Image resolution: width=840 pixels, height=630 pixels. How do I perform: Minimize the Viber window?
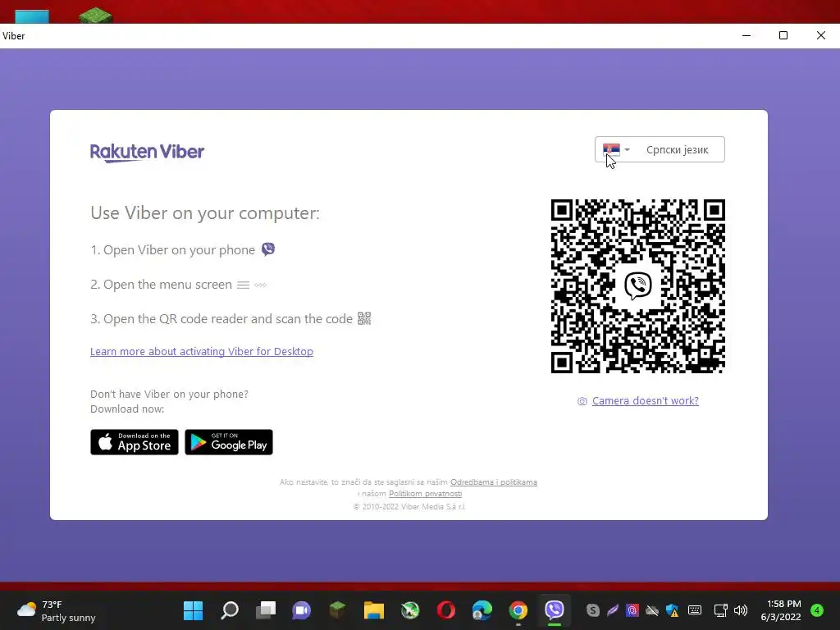point(746,36)
